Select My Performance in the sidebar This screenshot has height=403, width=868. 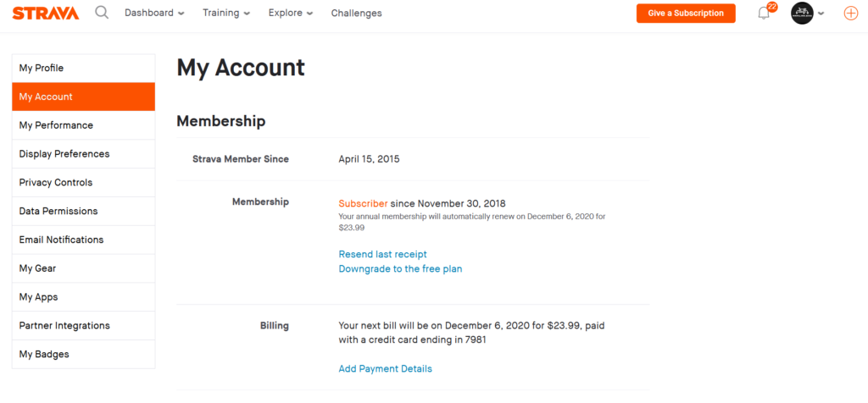84,125
